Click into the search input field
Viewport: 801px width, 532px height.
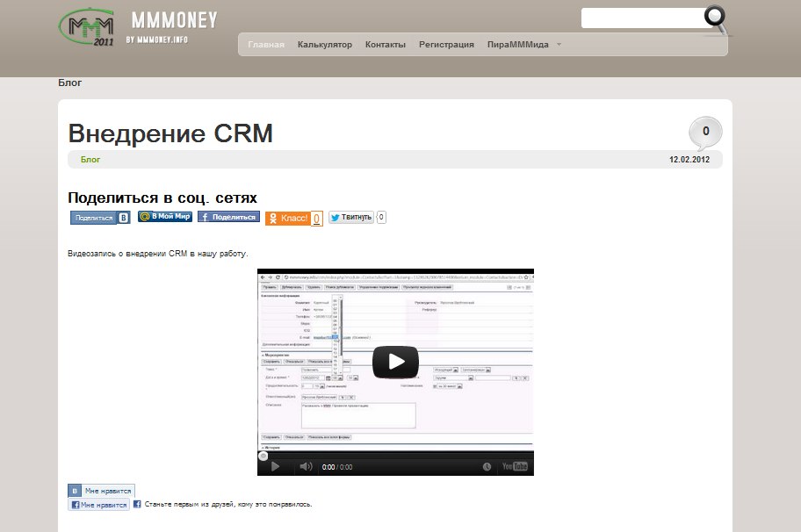point(643,18)
